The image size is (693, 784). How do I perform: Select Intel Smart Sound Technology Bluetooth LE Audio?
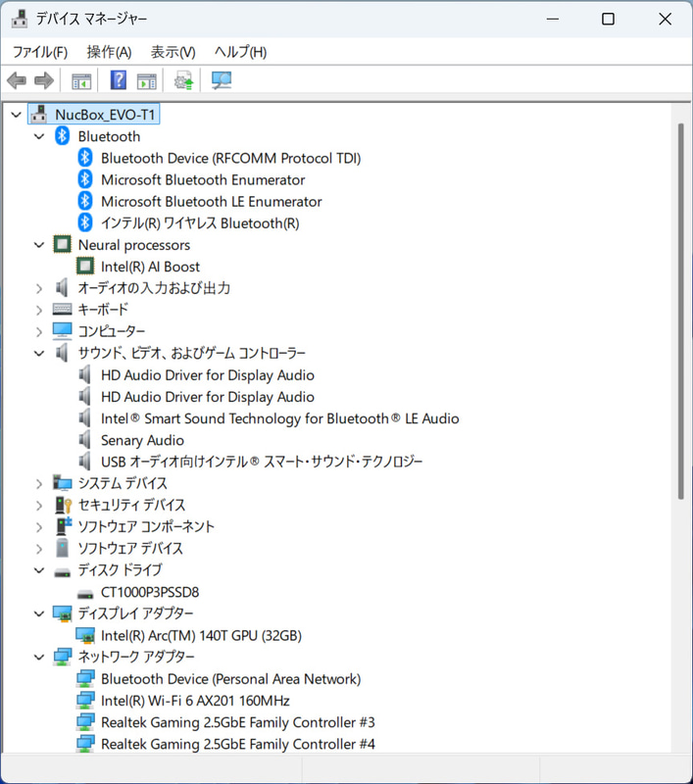coord(280,418)
